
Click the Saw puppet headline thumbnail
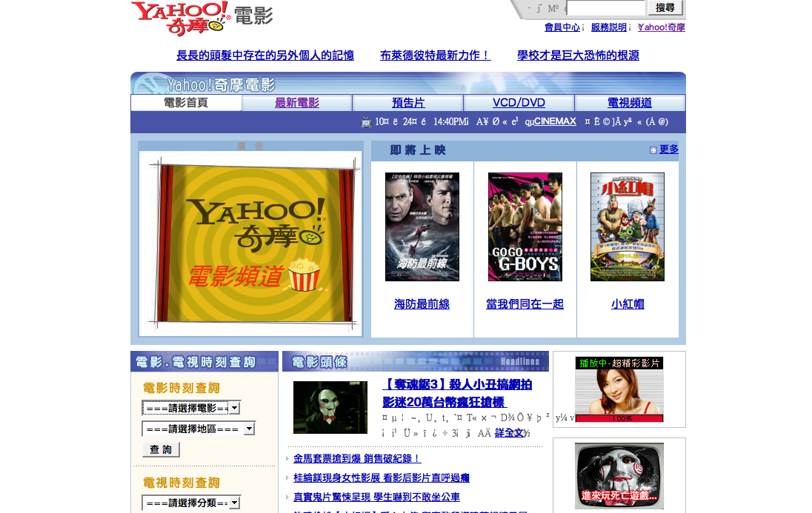(x=330, y=407)
